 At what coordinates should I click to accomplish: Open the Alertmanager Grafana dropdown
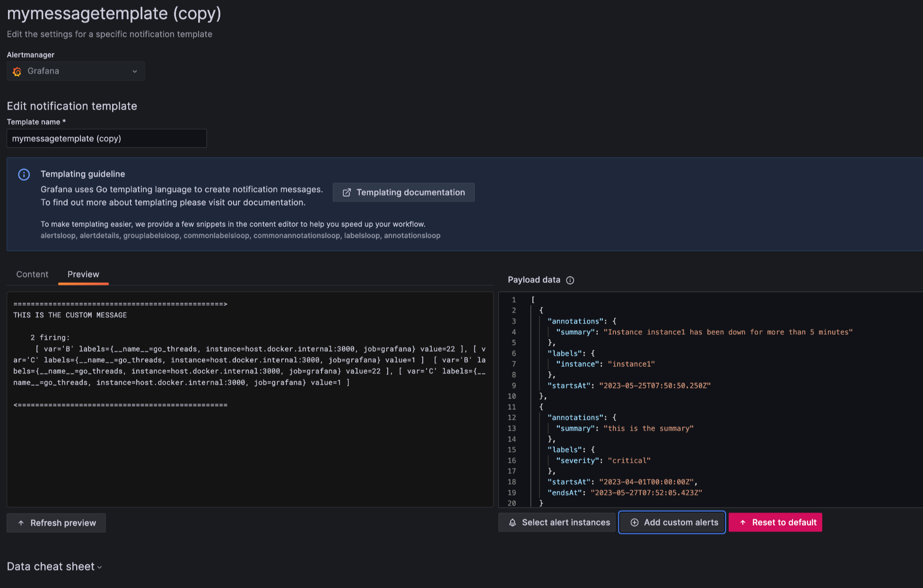point(76,71)
